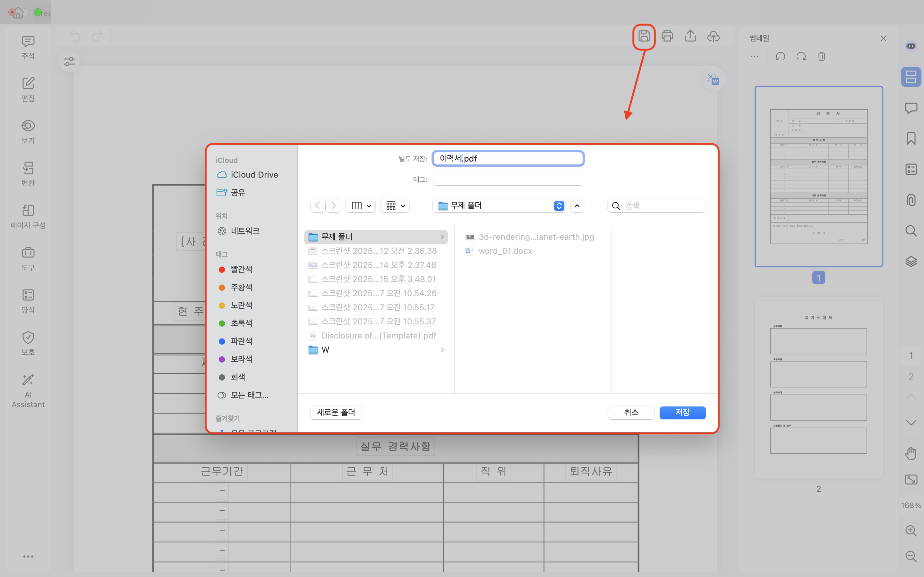The height and width of the screenshot is (577, 924).
Task: Collapse the dialog with the chevron-up button
Action: [577, 206]
